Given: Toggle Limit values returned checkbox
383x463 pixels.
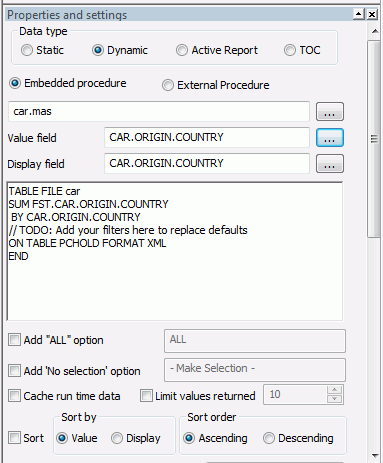Looking at the screenshot, I should point(146,396).
